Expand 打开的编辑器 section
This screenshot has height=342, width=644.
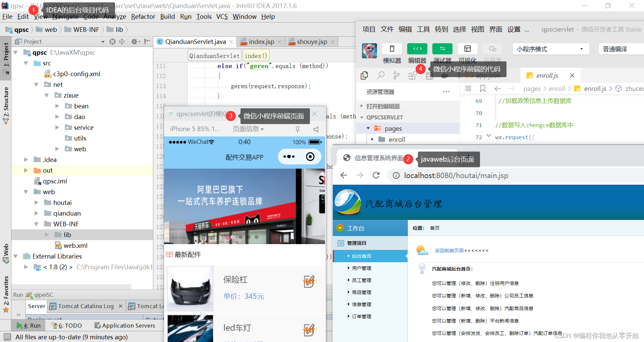tap(362, 106)
